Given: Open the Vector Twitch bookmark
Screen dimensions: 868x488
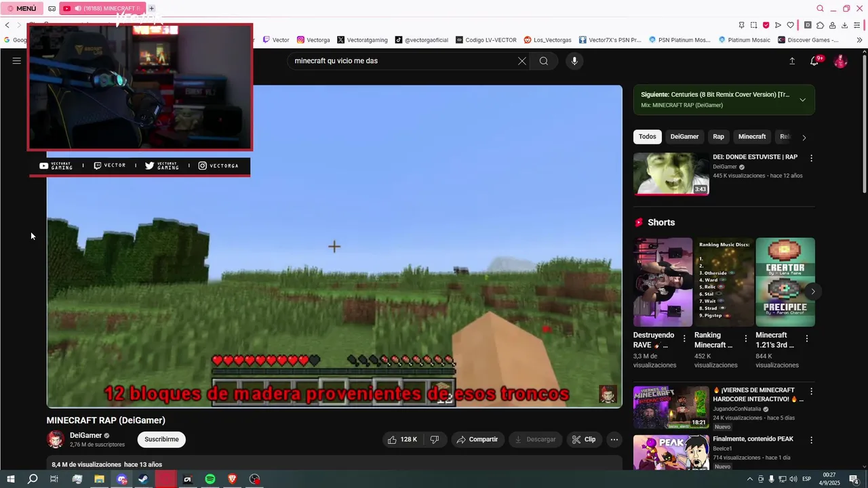Looking at the screenshot, I should pos(276,40).
